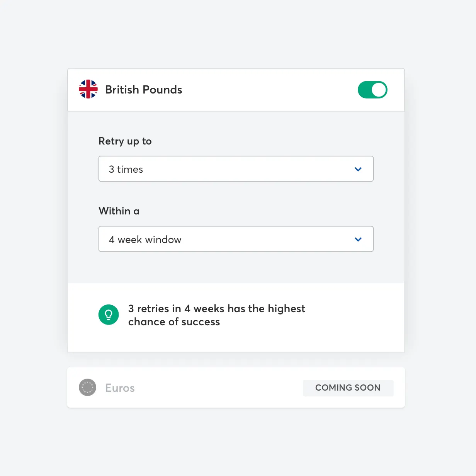Click empty space in the Euros card
This screenshot has height=476, width=476.
coord(216,388)
